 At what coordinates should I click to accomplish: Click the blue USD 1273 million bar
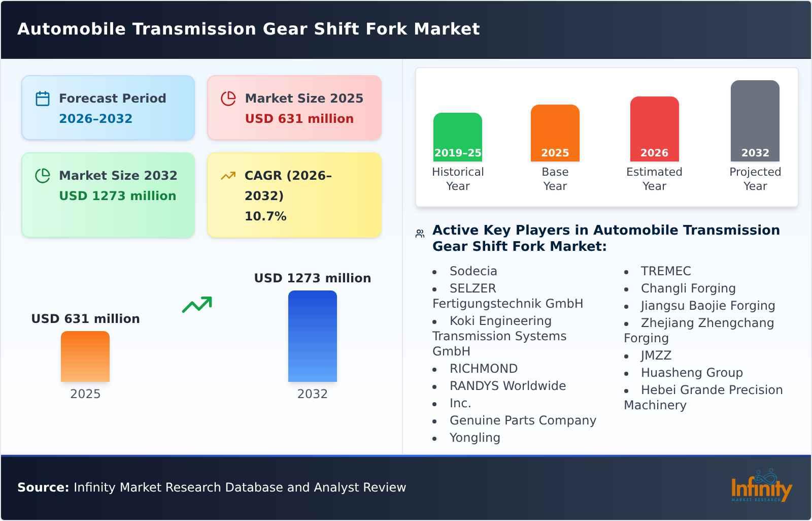click(x=313, y=337)
